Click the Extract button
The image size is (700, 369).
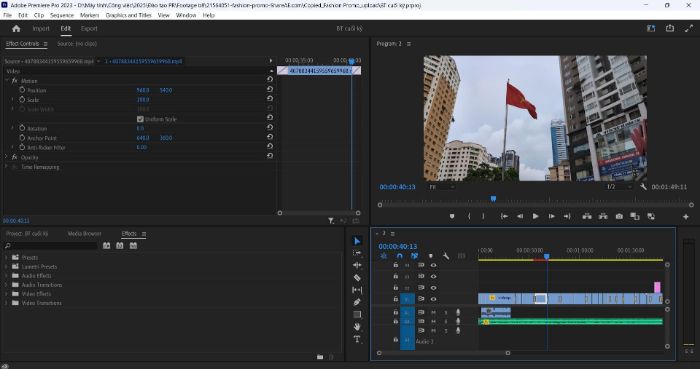pyautogui.click(x=603, y=216)
